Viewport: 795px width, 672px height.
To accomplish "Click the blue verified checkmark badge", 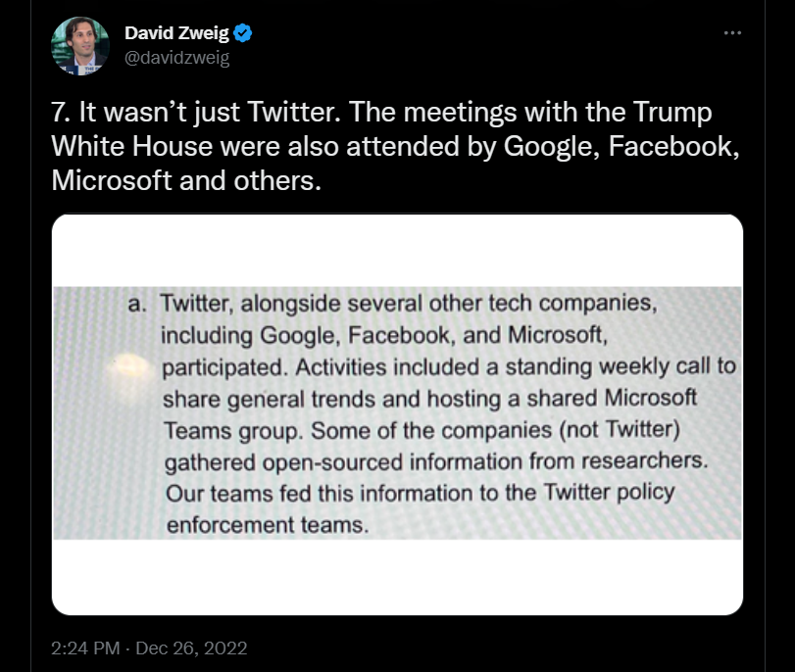I will 244,34.
